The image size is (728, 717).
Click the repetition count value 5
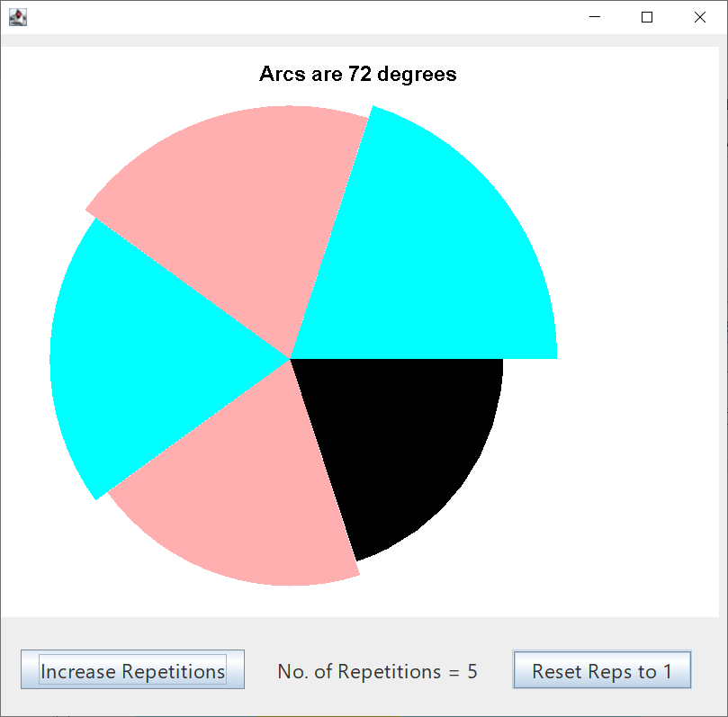472,671
